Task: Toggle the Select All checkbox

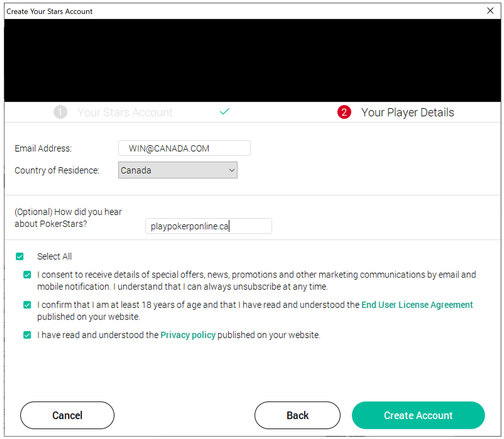Action: click(20, 256)
